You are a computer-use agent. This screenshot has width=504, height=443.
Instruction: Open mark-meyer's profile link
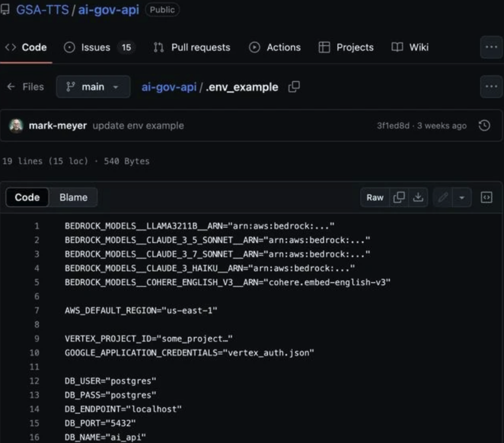58,126
